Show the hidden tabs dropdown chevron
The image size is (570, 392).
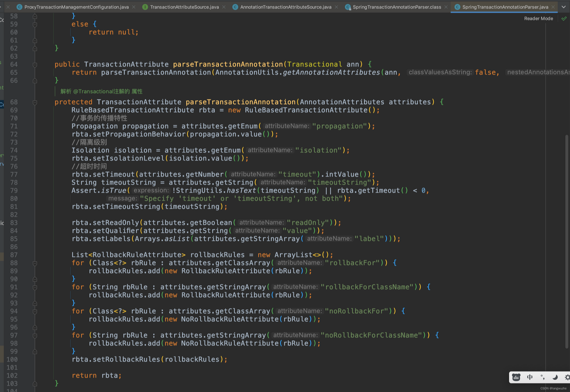564,7
